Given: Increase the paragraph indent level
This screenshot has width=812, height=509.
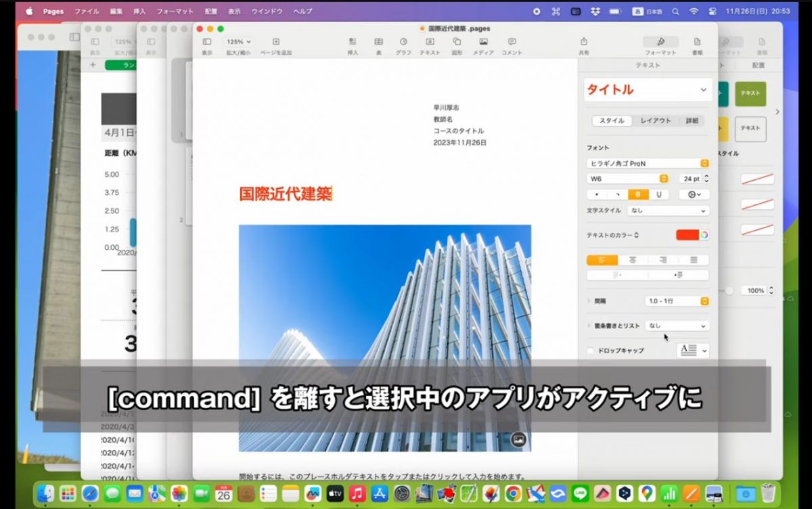Looking at the screenshot, I should point(678,275).
